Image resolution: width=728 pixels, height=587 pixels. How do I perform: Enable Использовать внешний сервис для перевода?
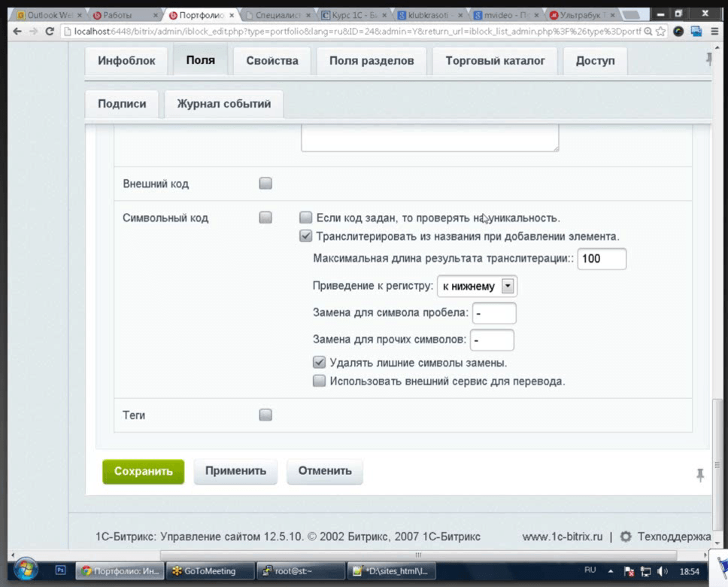click(319, 381)
